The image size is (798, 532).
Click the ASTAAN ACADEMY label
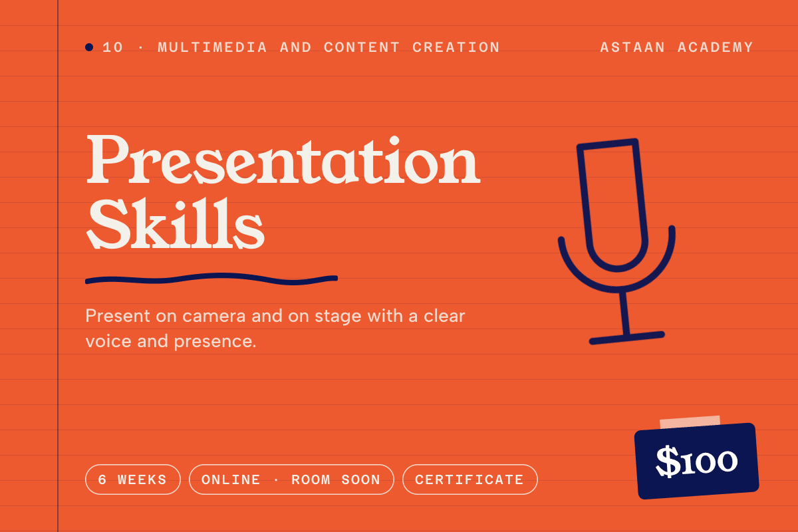(x=677, y=47)
